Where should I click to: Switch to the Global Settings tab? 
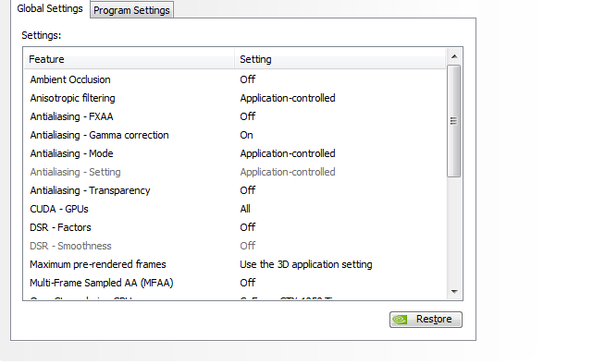click(50, 8)
